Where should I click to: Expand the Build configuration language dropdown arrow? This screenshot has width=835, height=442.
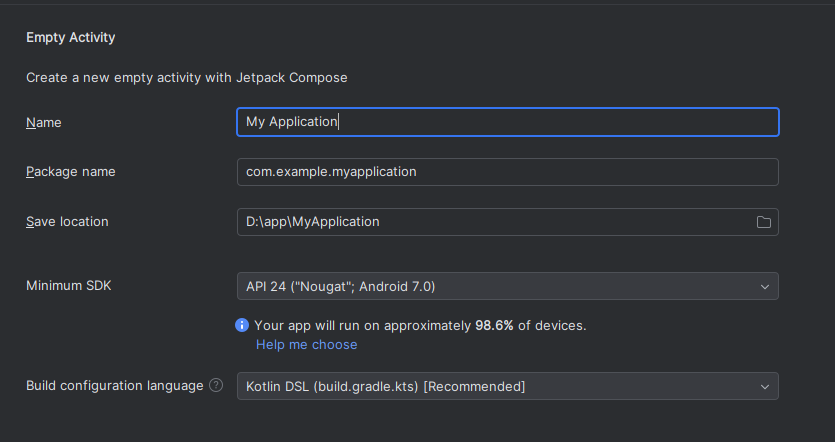(765, 387)
